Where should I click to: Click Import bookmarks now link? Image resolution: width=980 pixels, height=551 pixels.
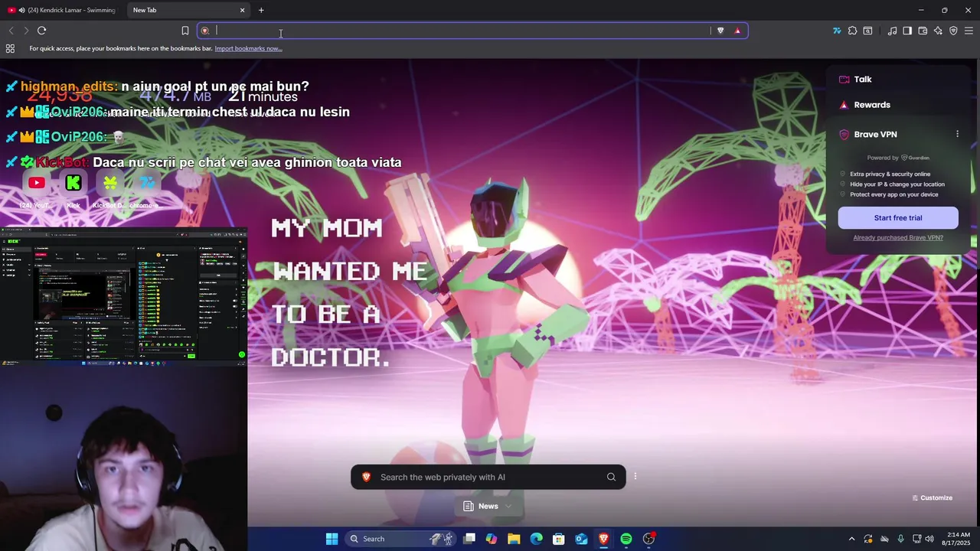tap(248, 48)
